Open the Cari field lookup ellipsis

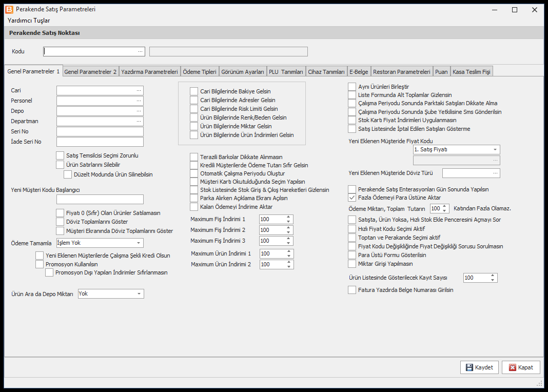(x=139, y=90)
